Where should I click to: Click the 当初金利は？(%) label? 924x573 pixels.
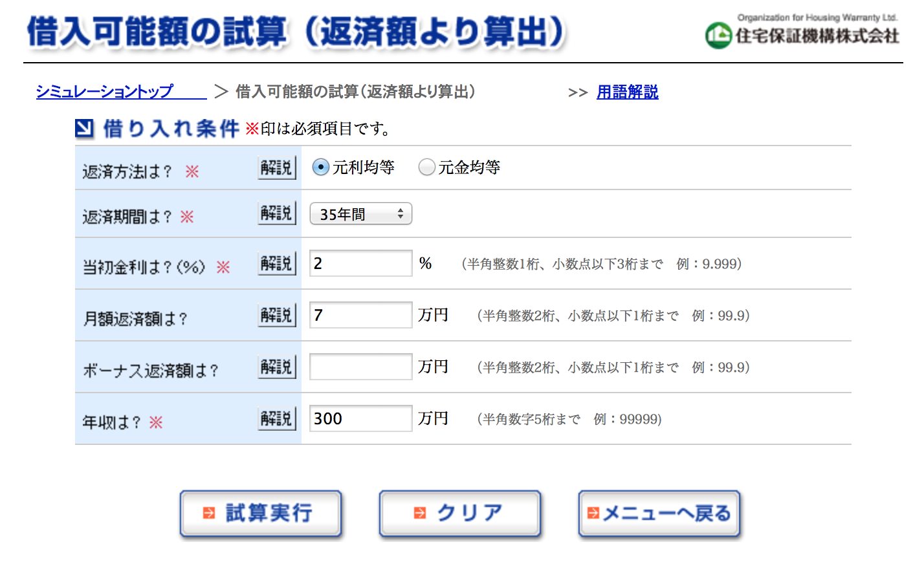(144, 267)
